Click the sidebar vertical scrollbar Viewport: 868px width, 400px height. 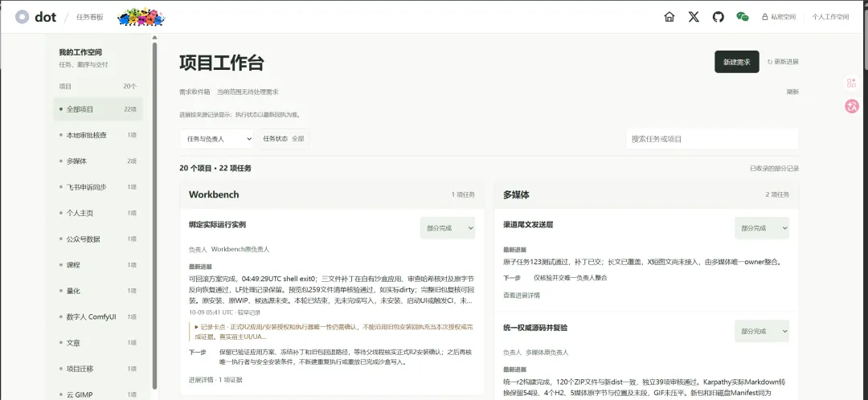[x=154, y=216]
